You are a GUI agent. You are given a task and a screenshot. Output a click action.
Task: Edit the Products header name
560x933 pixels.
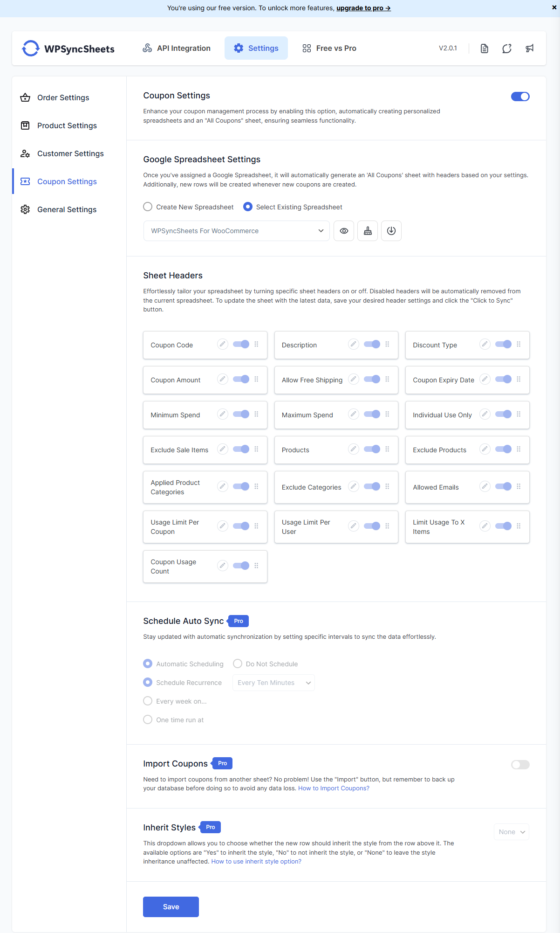pyautogui.click(x=354, y=449)
